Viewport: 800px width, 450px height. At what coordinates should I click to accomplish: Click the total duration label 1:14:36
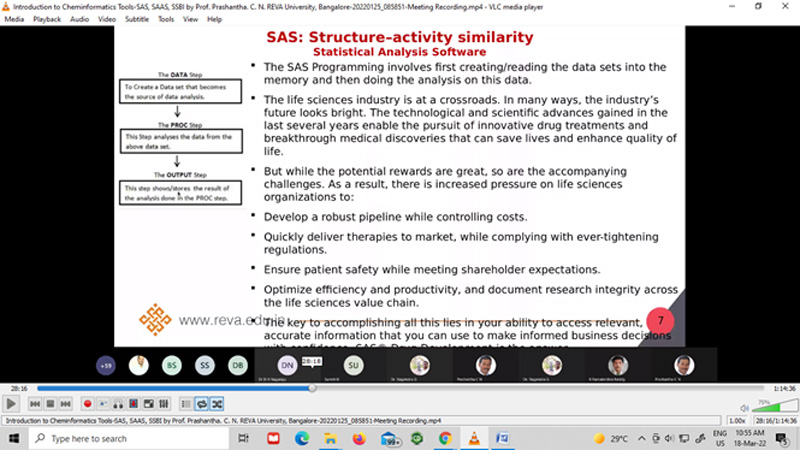point(784,388)
